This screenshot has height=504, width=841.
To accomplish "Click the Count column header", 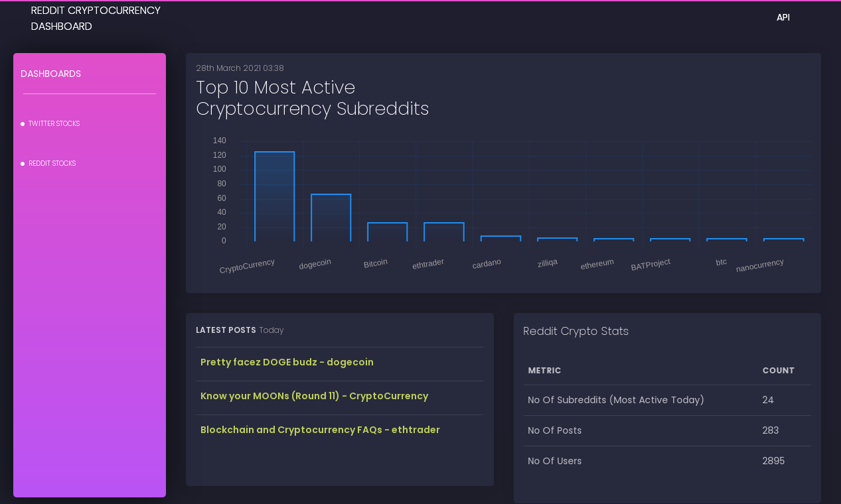I will click(778, 371).
